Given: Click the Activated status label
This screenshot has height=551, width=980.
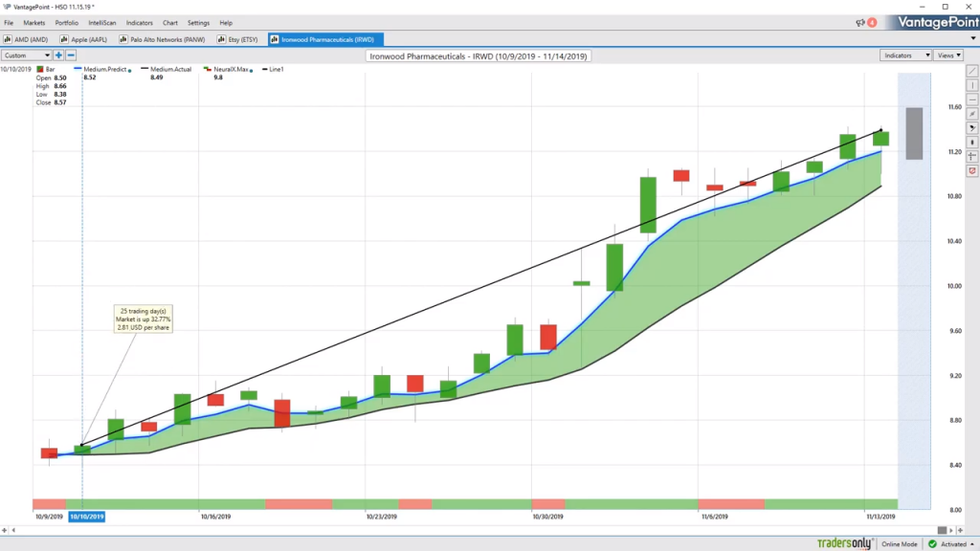Looking at the screenshot, I should tap(953, 544).
